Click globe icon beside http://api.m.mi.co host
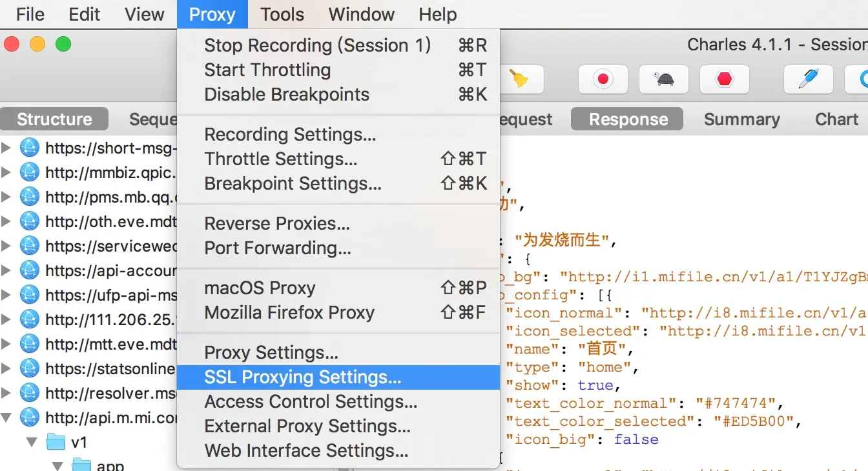Image resolution: width=868 pixels, height=471 pixels. (30, 417)
